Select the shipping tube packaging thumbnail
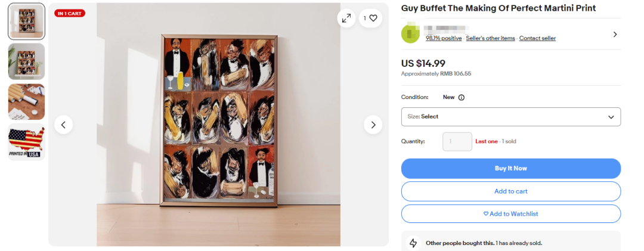The image size is (644, 251). pos(26,102)
